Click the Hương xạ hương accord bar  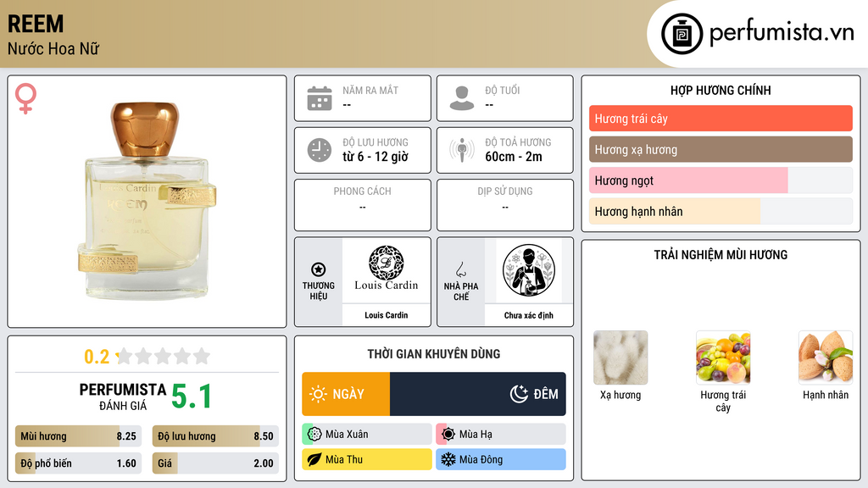(721, 149)
